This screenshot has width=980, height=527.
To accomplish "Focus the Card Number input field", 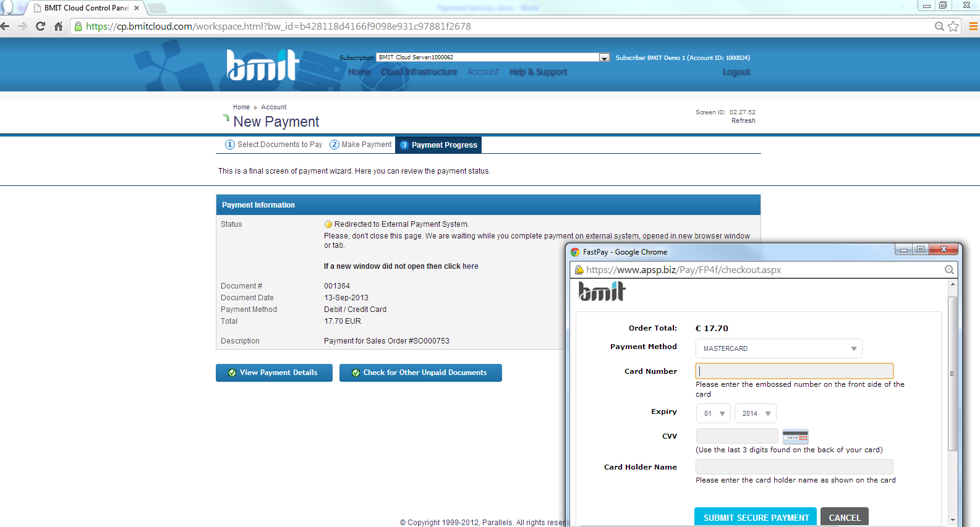I will point(795,371).
